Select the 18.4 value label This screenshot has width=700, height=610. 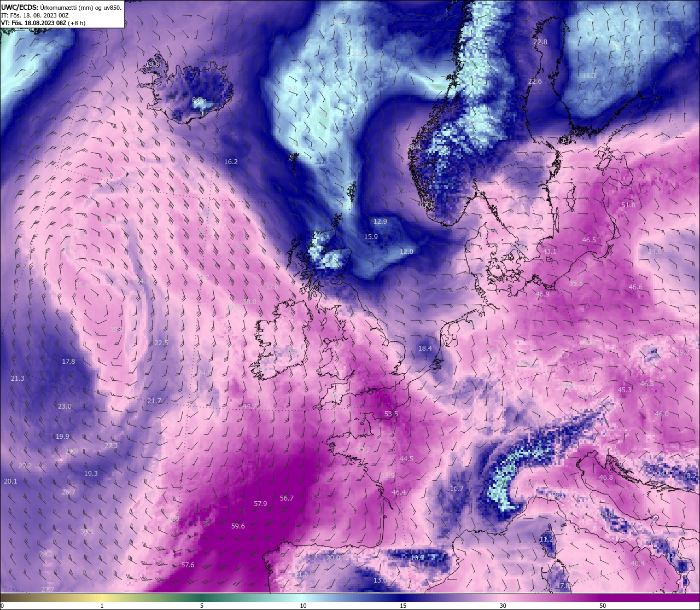coord(425,348)
